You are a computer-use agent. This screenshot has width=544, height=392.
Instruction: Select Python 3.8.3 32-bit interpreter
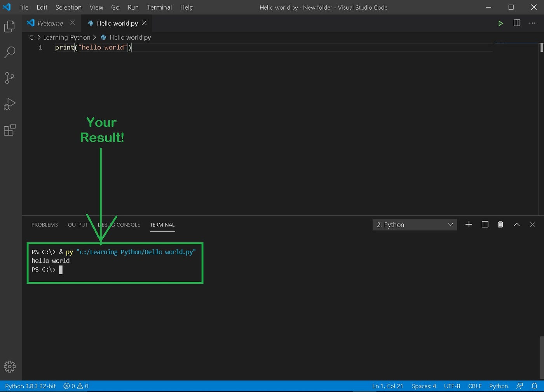tap(30, 386)
